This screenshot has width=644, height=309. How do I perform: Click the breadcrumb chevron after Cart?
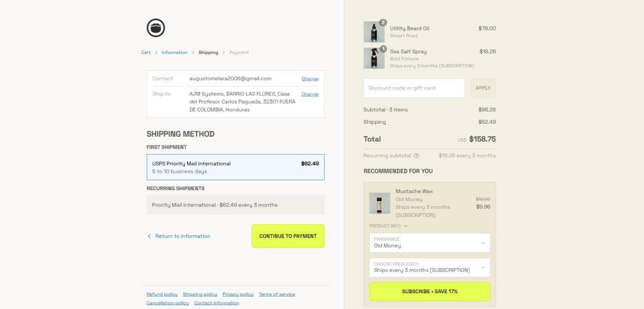click(156, 52)
